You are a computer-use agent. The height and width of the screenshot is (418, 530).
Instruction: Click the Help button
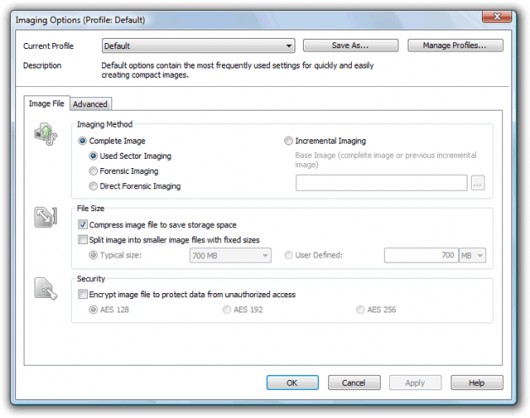[x=477, y=383]
